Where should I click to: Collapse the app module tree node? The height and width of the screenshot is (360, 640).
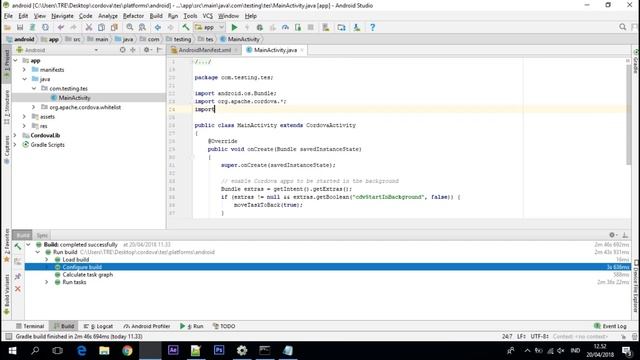click(x=16, y=60)
